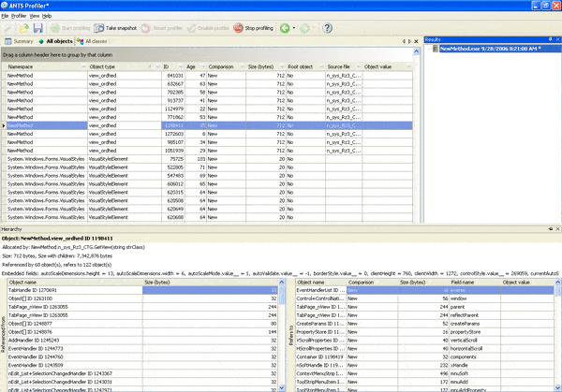Click the green Back arrow icon
562x392 pixels.
point(285,28)
